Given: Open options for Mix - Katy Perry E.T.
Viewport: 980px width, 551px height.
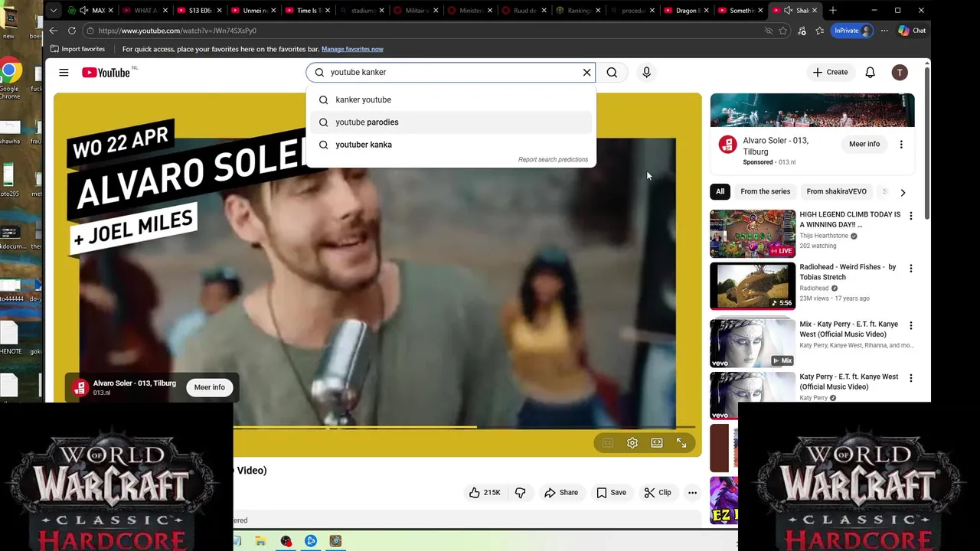Looking at the screenshot, I should (910, 325).
